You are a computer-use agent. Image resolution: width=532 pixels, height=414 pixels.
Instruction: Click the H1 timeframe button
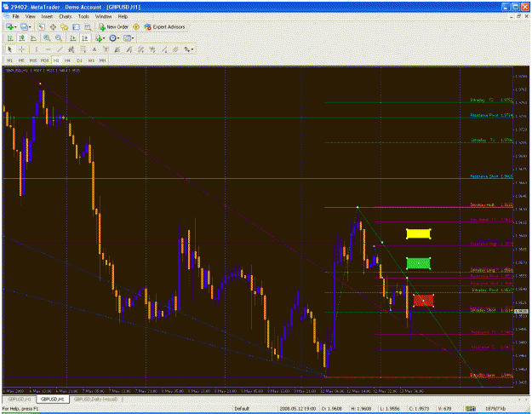[x=56, y=60]
